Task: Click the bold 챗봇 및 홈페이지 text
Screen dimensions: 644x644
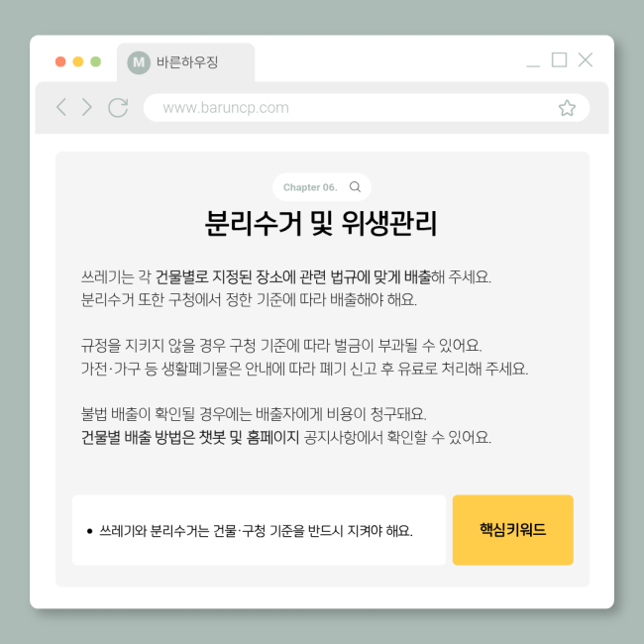Action: point(249,437)
